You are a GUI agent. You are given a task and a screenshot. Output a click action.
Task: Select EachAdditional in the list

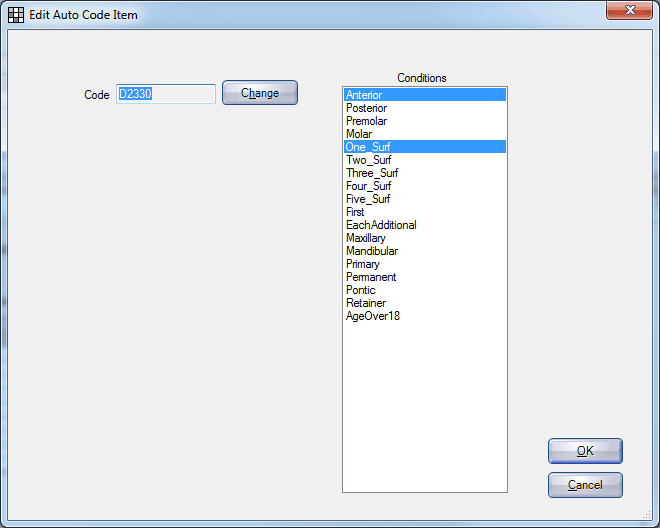tap(425, 225)
